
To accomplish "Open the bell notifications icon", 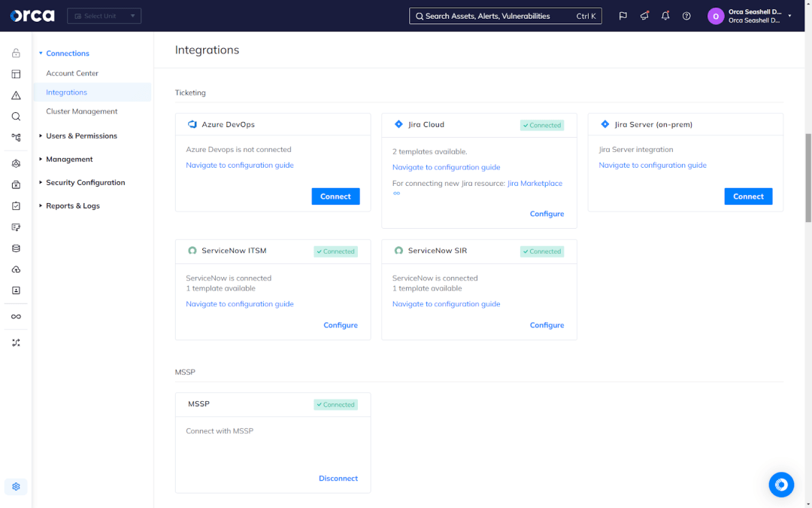I will coord(665,16).
